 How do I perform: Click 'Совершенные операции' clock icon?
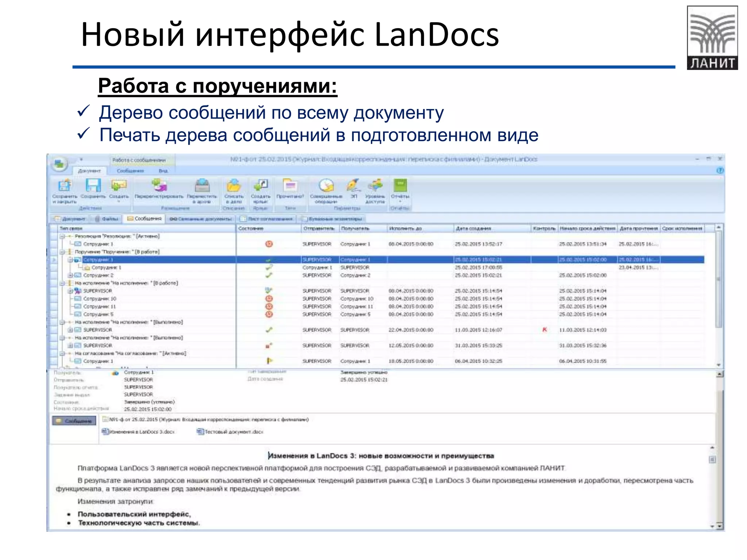click(x=326, y=191)
